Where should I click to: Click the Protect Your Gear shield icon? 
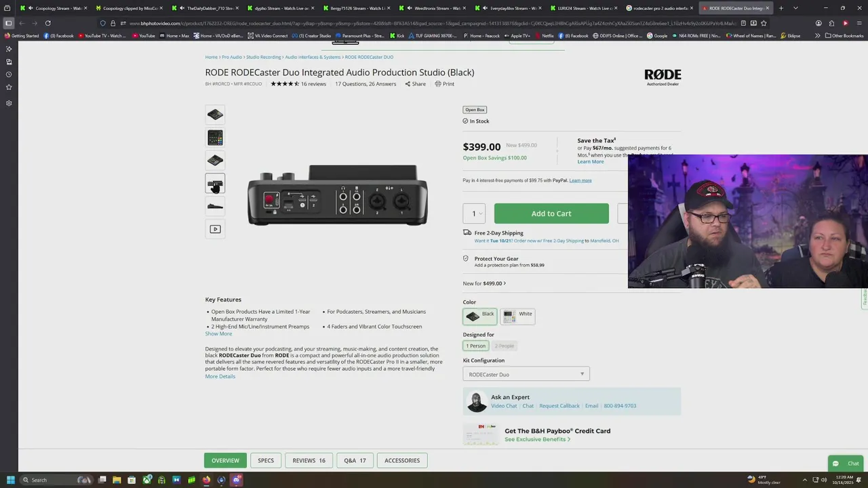coord(466,258)
